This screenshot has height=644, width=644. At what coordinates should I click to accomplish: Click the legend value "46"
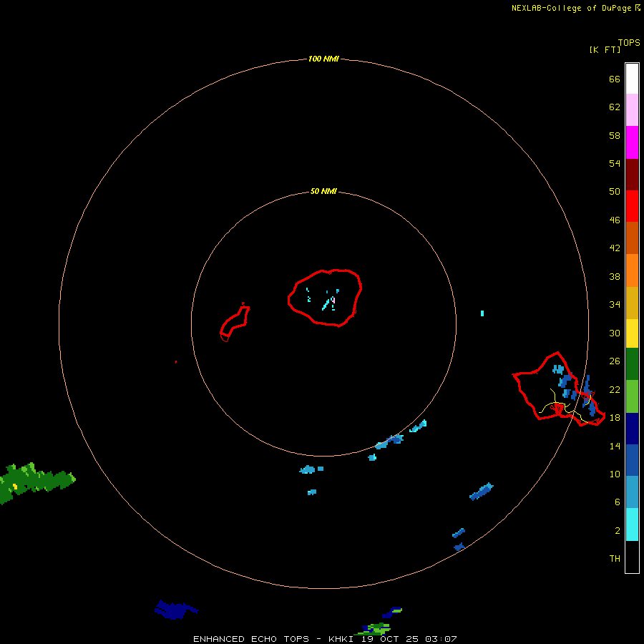point(615,220)
